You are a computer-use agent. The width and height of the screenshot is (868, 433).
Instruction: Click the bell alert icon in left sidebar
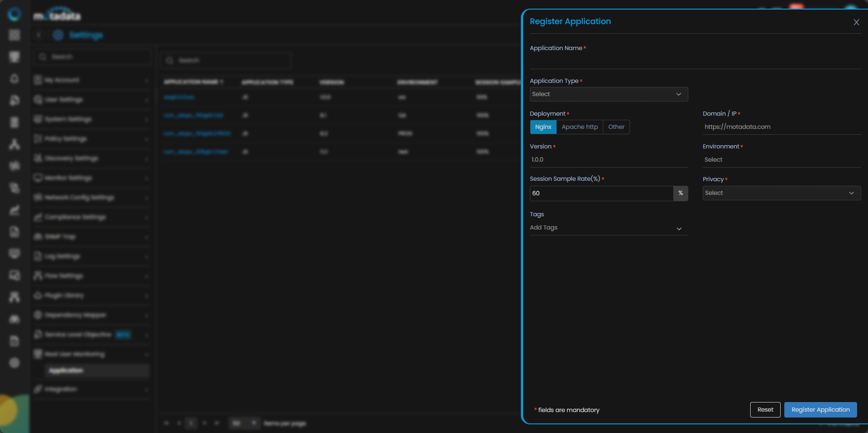[15, 79]
